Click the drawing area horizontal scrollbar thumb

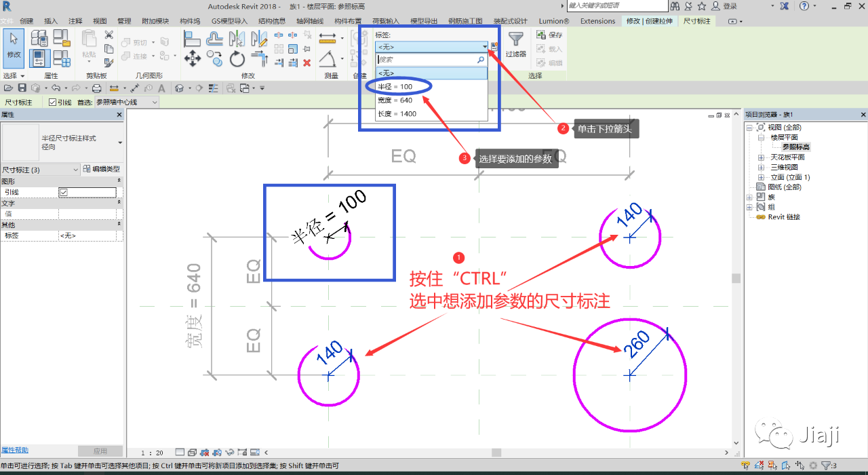tap(496, 453)
